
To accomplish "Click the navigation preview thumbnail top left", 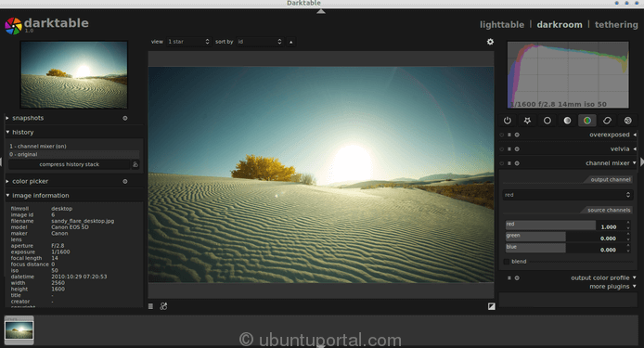I will (74, 75).
